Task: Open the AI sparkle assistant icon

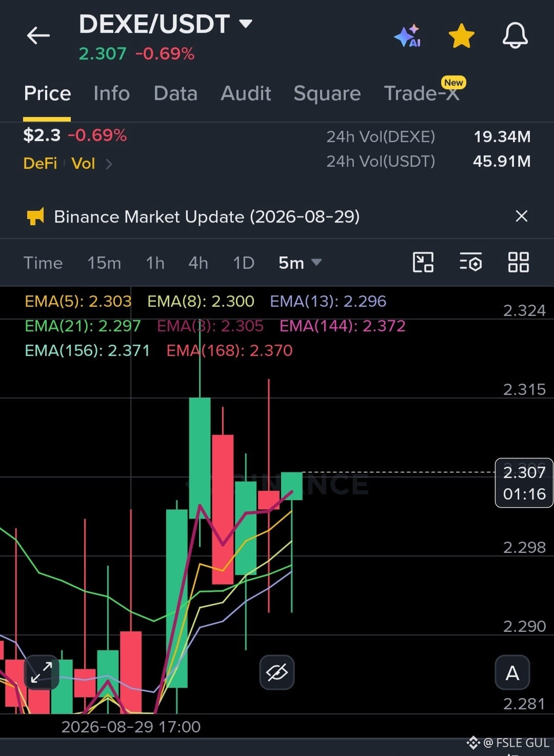Action: click(x=408, y=36)
